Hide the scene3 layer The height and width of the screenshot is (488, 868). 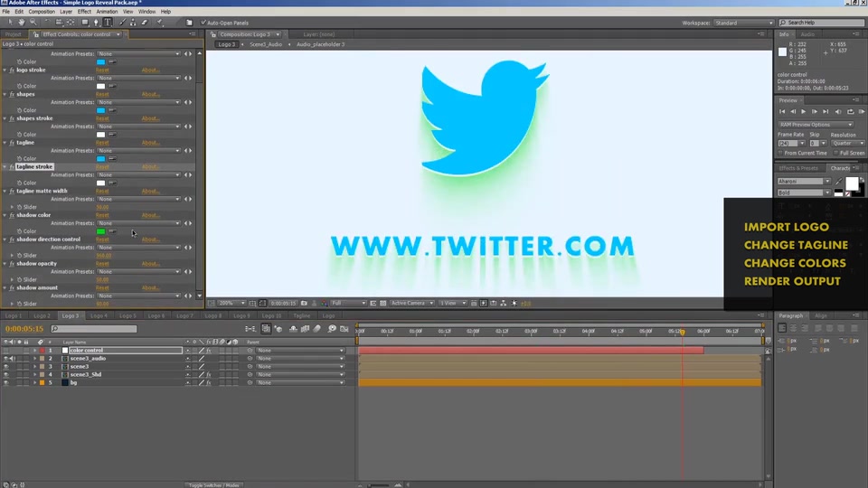point(6,367)
